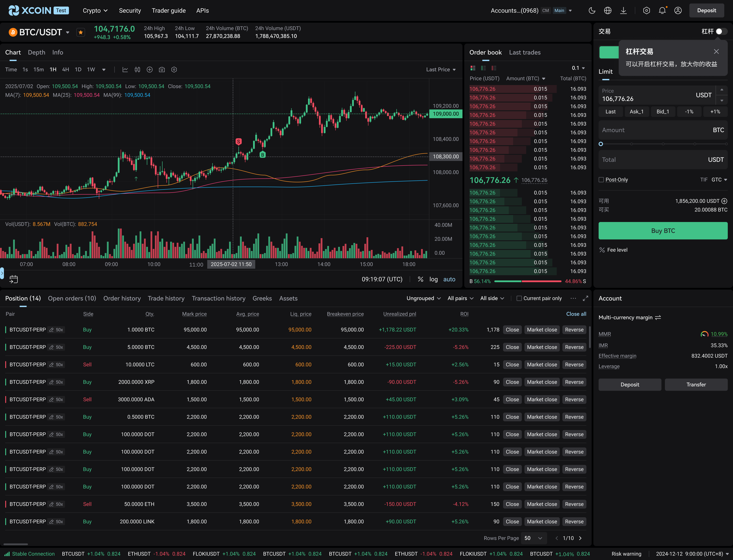Screen dimensions: 733x560
Task: Market close the 10.0000 LTC position
Action: click(x=542, y=365)
